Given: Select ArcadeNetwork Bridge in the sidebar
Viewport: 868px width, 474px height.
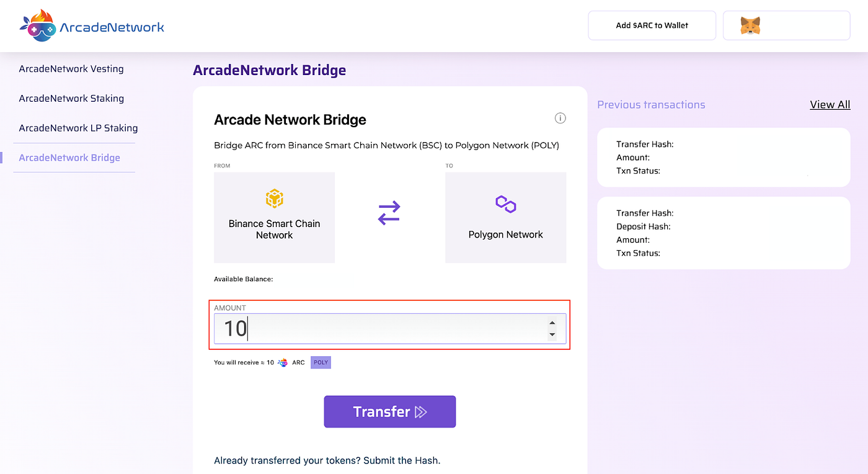Looking at the screenshot, I should coord(69,158).
